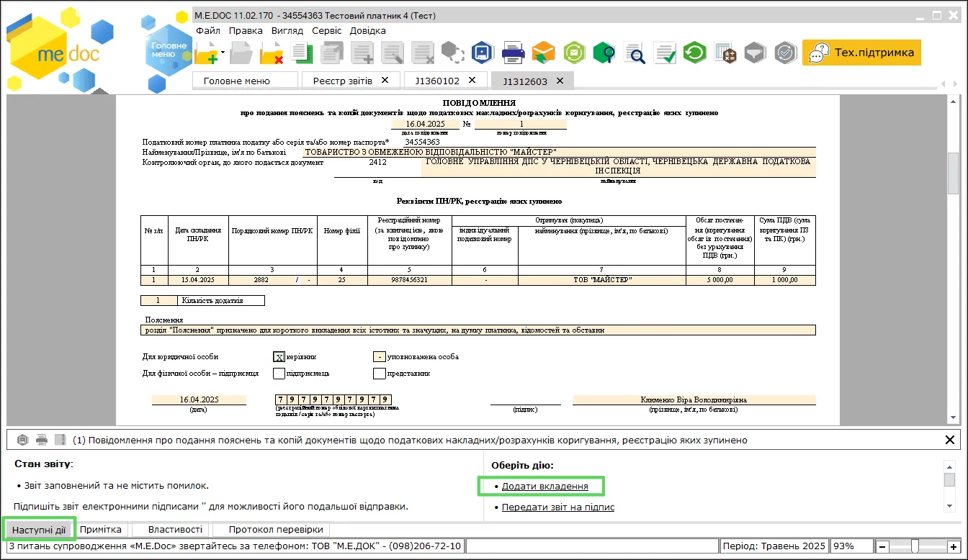Viewport: 968px width, 560px height.
Task: Click the create new report folder icon
Action: point(206,53)
